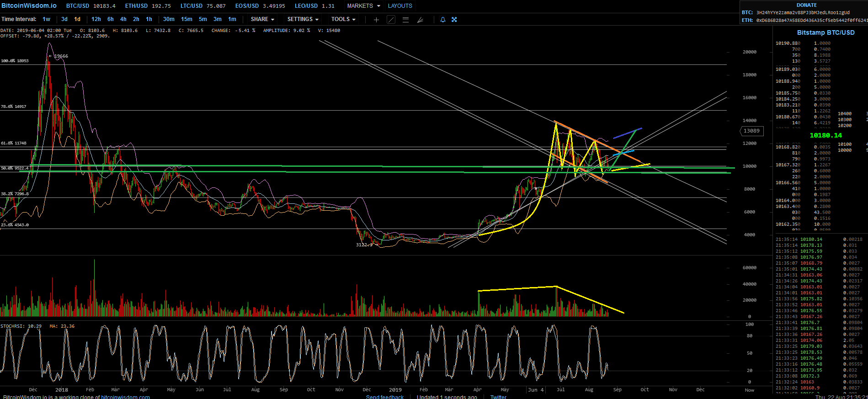The image size is (868, 399).
Task: Switch to 30m interval
Action: pos(169,19)
